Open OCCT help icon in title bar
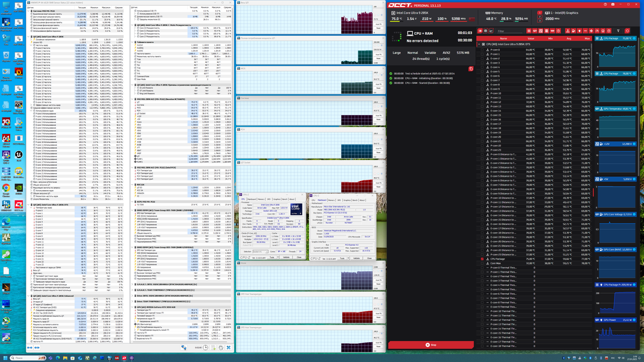The width and height of the screenshot is (644, 362). (605, 4)
